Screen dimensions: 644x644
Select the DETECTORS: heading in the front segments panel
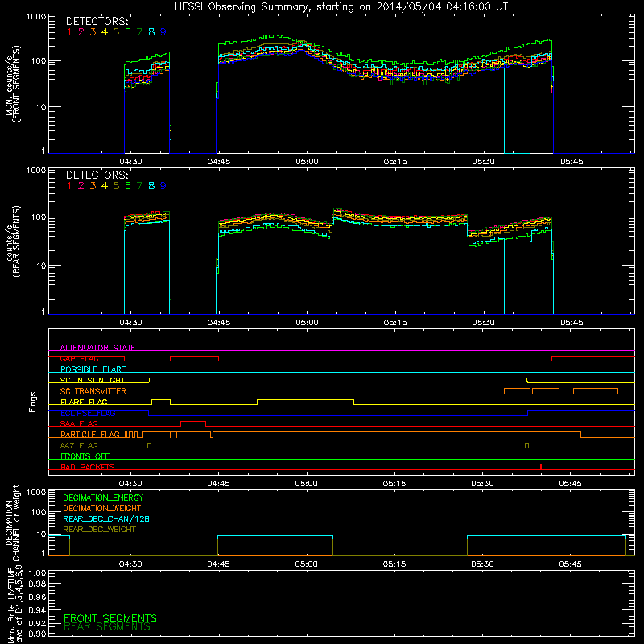97,22
